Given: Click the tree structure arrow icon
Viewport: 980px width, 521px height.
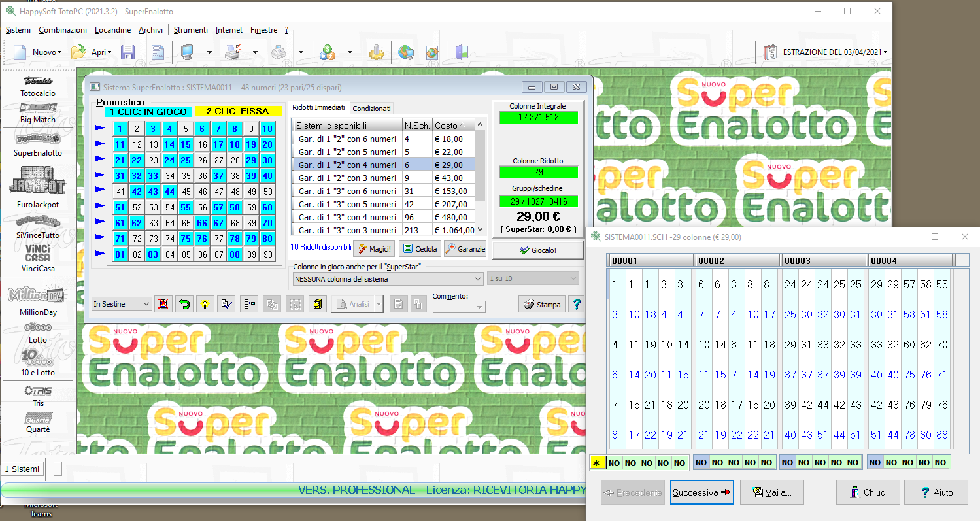Looking at the screenshot, I should coord(248,304).
